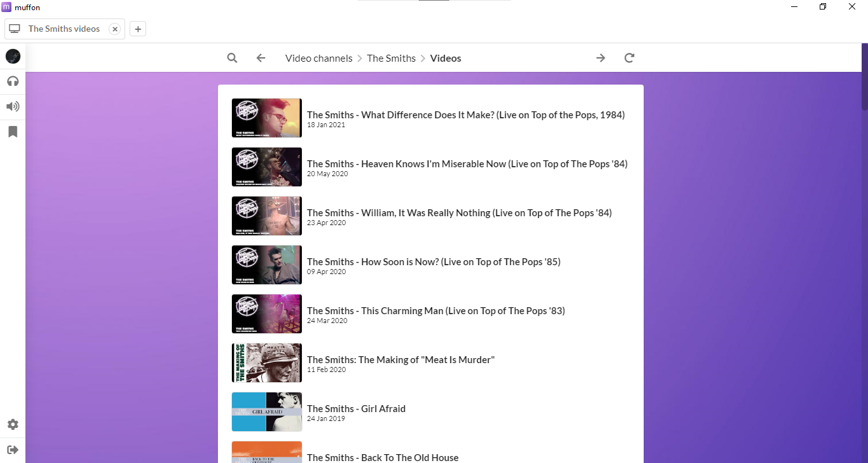This screenshot has height=463, width=868.
Task: Click thumbnail for What Difference Does It Make
Action: point(267,118)
